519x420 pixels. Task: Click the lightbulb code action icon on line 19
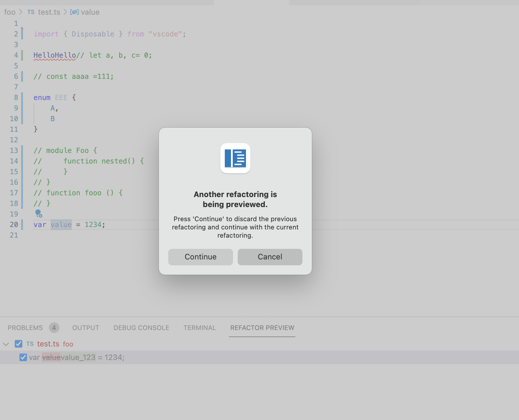point(39,214)
